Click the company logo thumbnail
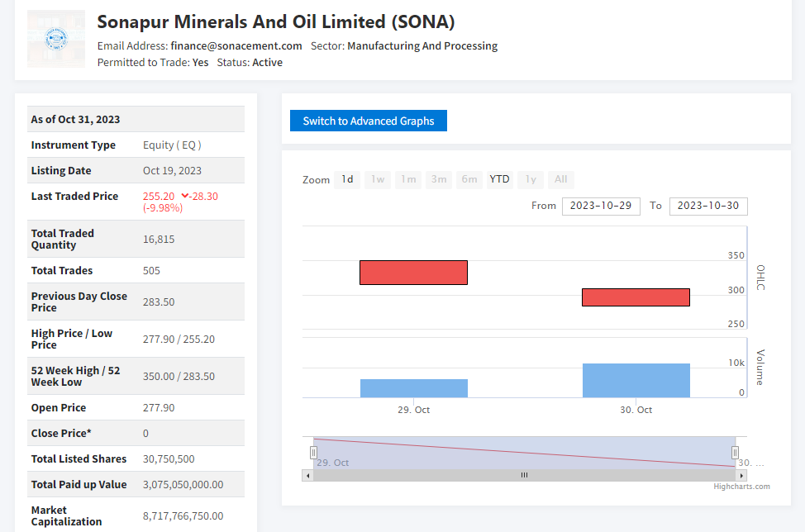The height and width of the screenshot is (532, 805). 56,39
